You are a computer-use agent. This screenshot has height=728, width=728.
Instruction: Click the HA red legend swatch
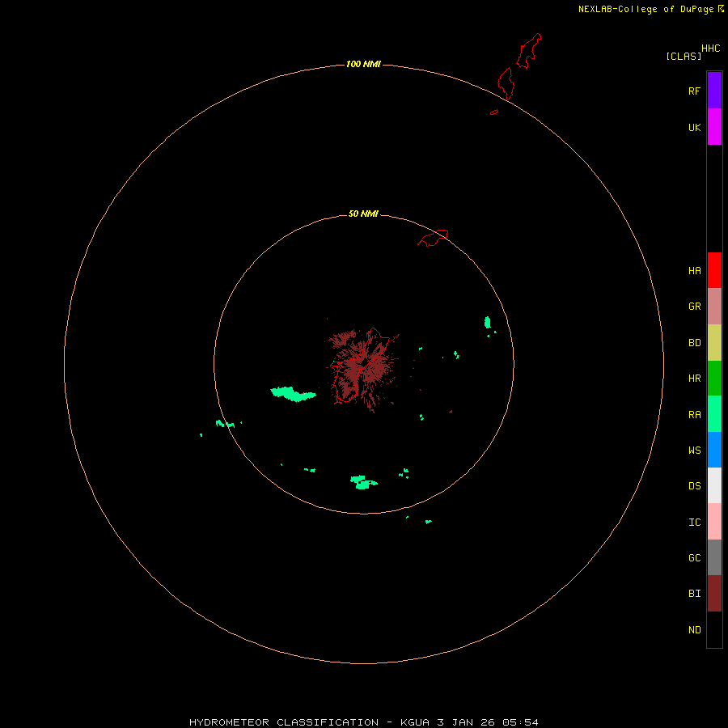point(714,270)
